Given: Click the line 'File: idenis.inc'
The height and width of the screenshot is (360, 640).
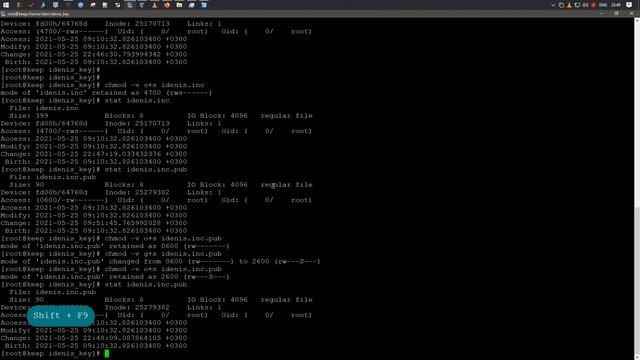Looking at the screenshot, I should [44, 108].
